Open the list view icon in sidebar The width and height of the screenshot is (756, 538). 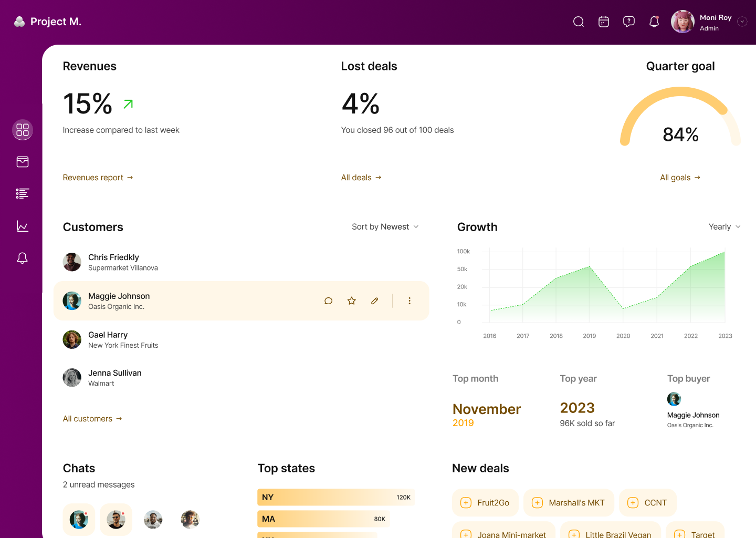(x=23, y=194)
